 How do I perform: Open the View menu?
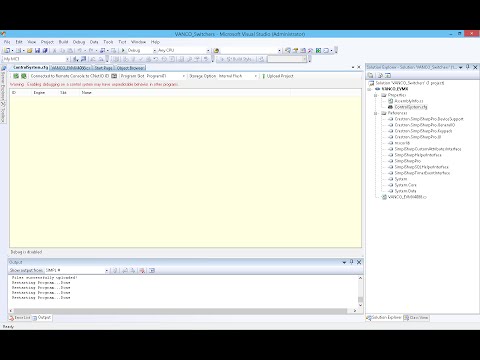[x=31, y=42]
